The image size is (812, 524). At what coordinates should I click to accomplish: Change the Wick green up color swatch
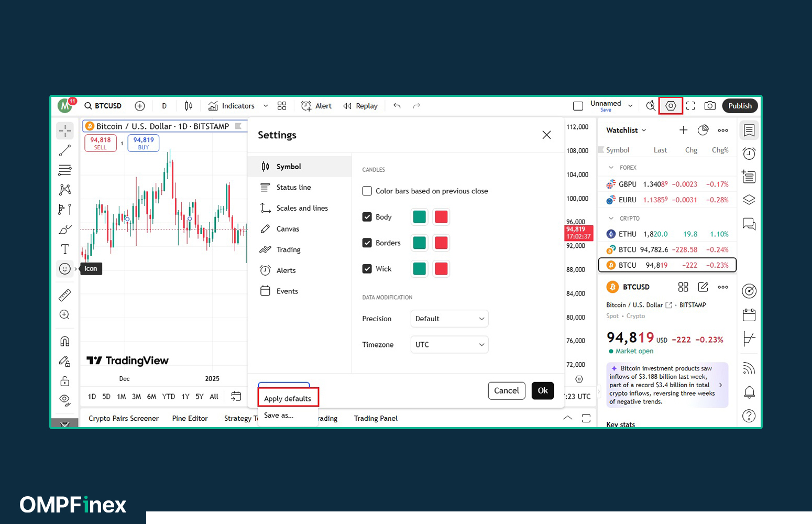click(420, 269)
